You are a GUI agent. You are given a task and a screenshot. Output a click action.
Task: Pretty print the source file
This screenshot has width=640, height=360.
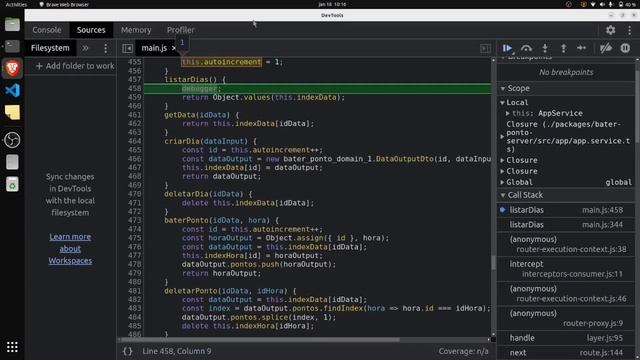[x=128, y=351]
